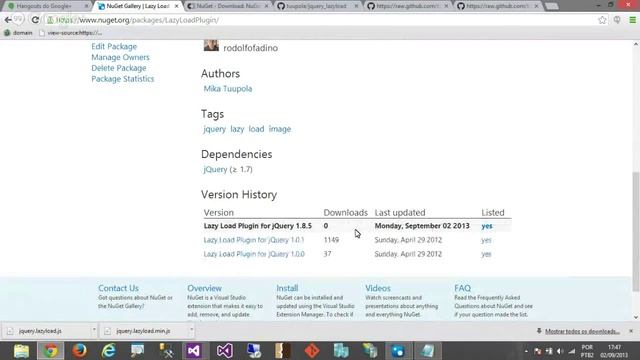
Task: Click the volume tray icon
Action: [x=560, y=351]
